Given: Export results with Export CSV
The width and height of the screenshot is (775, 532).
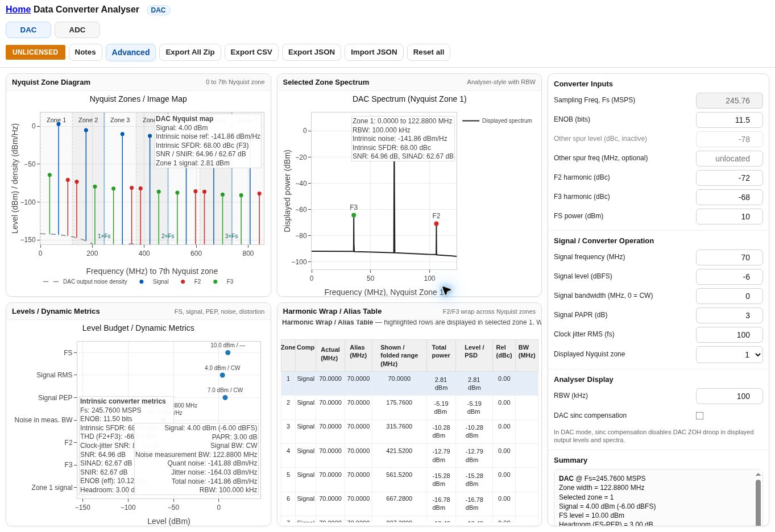Looking at the screenshot, I should [251, 52].
